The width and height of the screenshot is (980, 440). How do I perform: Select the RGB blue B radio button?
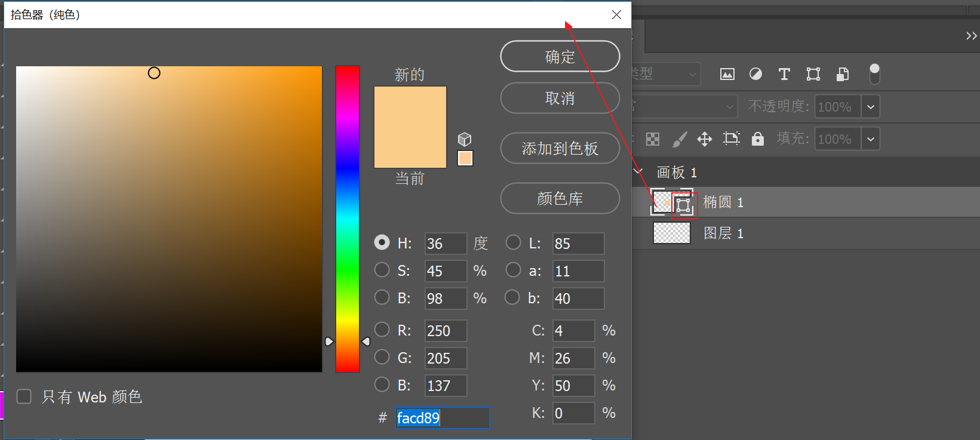[382, 384]
